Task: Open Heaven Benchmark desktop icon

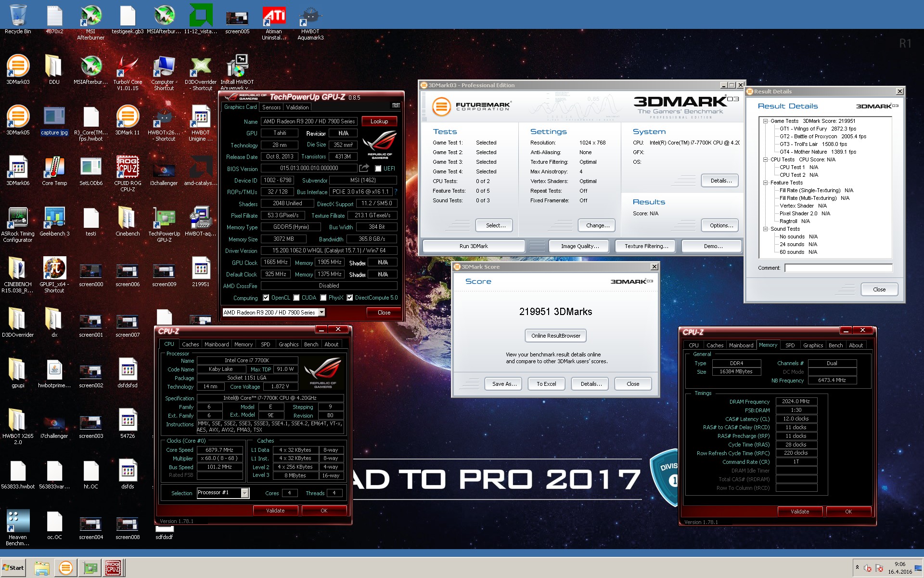Action: point(18,527)
